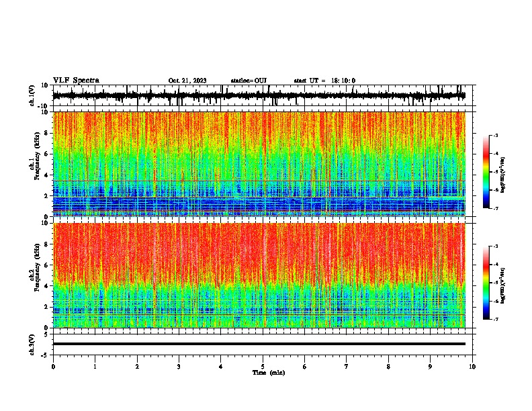532x411 pixels.
Task: Click time axis tick label "7"
Action: 347,367
